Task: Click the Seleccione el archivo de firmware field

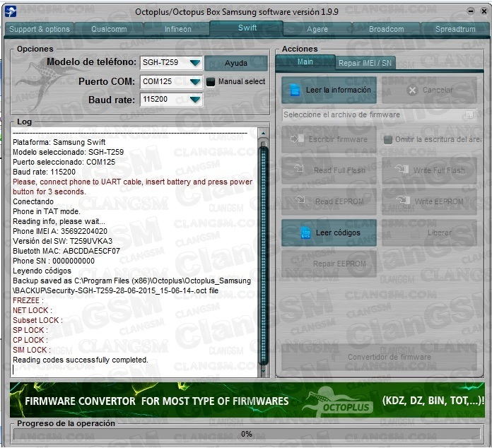Action: click(379, 114)
